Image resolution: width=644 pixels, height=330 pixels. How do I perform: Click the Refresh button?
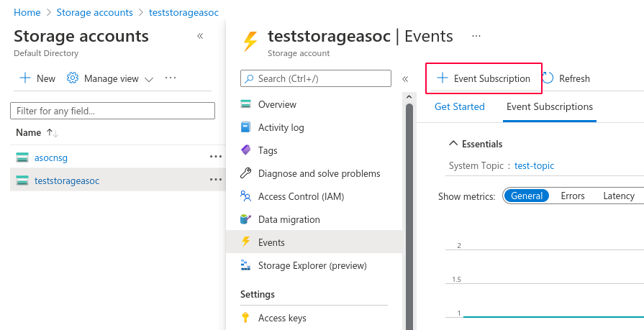pos(566,78)
